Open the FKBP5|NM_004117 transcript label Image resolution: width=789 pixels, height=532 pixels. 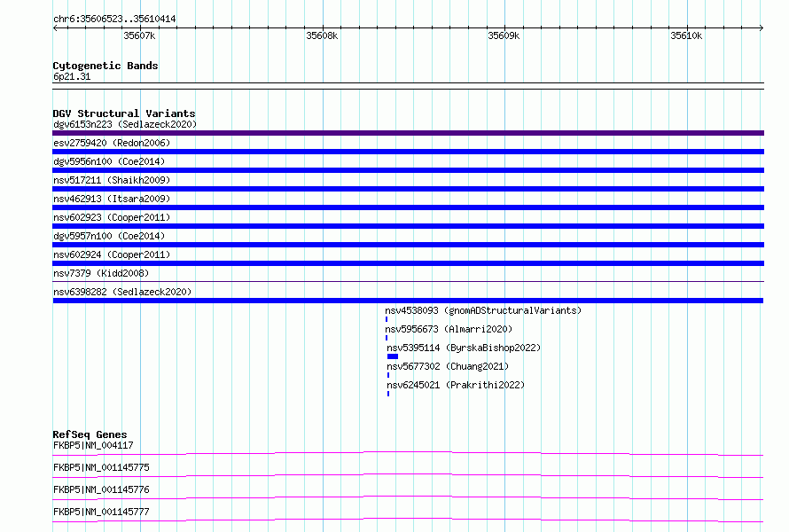click(93, 445)
